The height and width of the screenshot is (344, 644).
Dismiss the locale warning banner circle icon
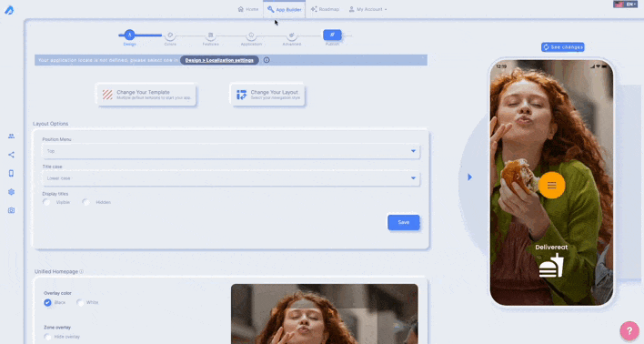point(267,60)
